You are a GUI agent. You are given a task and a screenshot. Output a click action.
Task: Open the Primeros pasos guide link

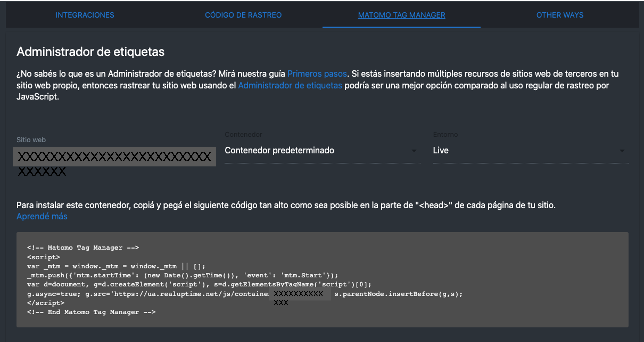(317, 74)
